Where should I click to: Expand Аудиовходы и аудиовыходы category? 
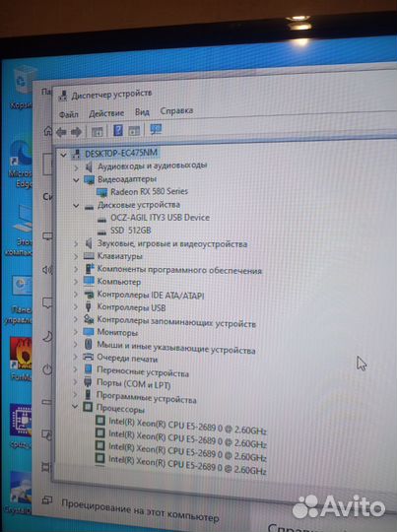point(76,167)
